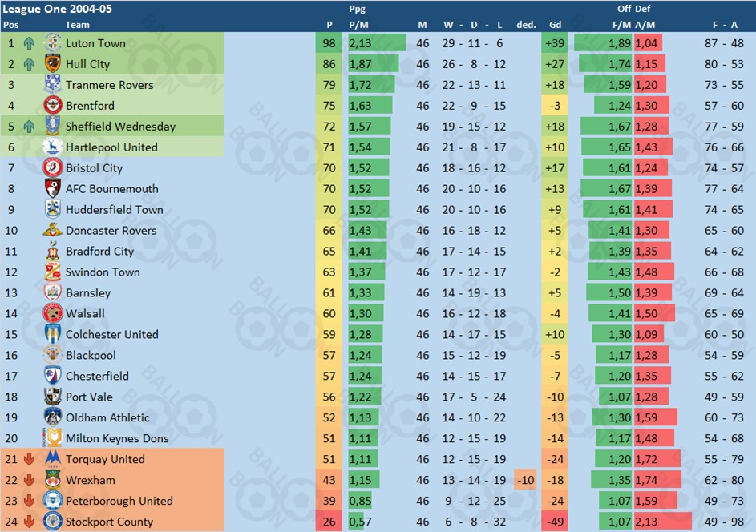Click Torquay United's red relegation arrow
The height and width of the screenshot is (532, 756).
tap(30, 460)
